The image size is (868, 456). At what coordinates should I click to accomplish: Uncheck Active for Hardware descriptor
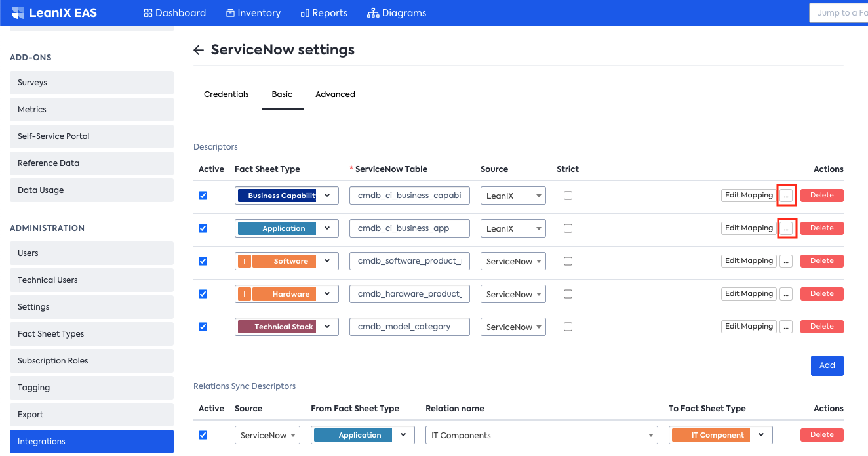(x=203, y=294)
